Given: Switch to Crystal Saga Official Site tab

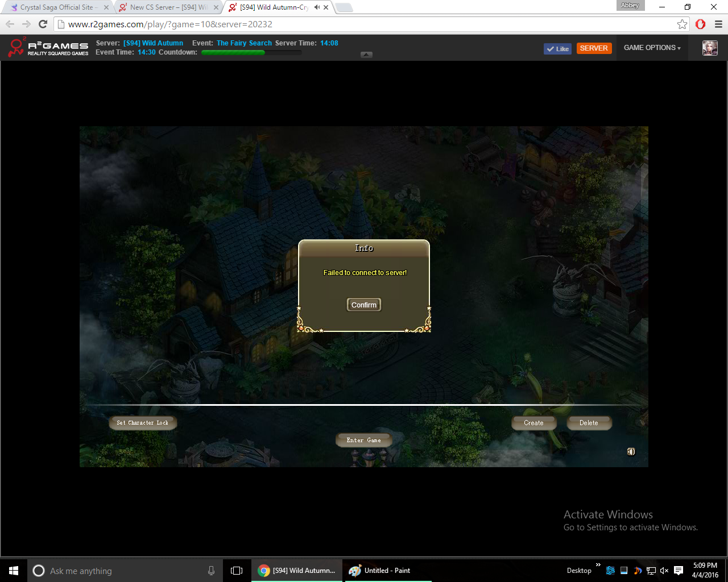Looking at the screenshot, I should tap(56, 7).
